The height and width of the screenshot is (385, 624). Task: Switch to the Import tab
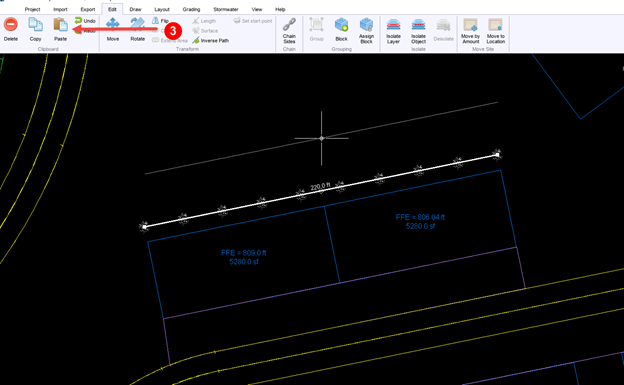60,9
